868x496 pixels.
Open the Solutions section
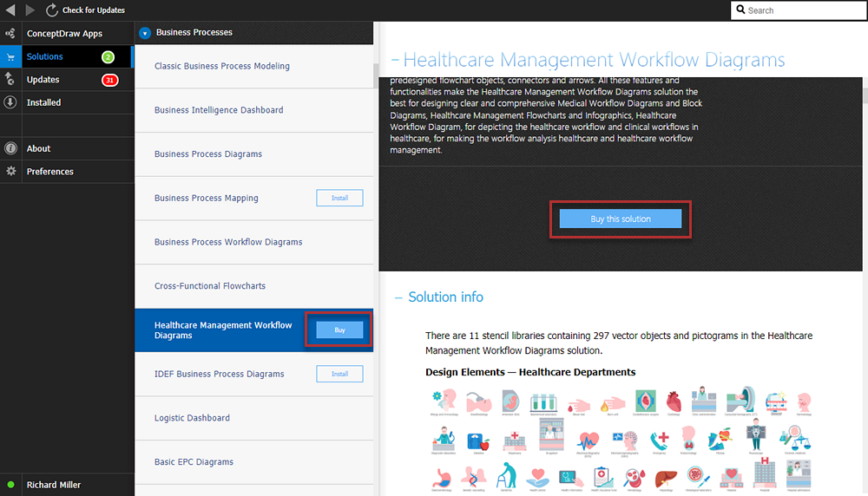tap(67, 56)
